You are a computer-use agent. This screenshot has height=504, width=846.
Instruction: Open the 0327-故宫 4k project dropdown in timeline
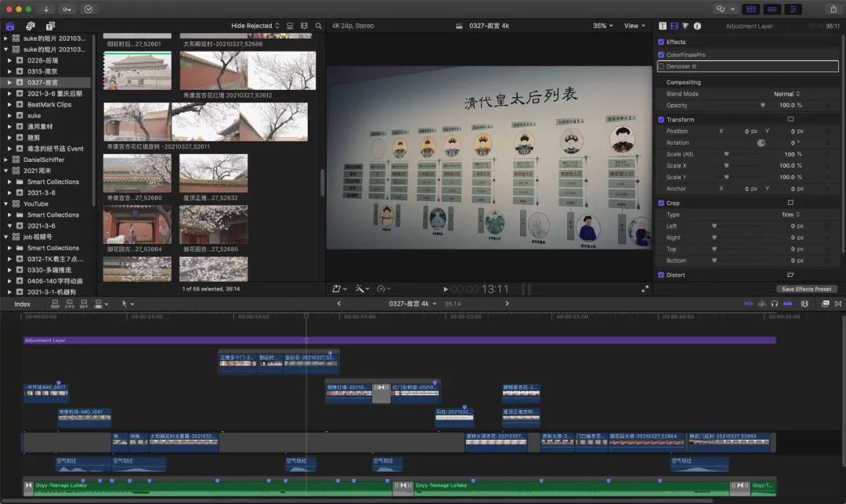pyautogui.click(x=413, y=304)
